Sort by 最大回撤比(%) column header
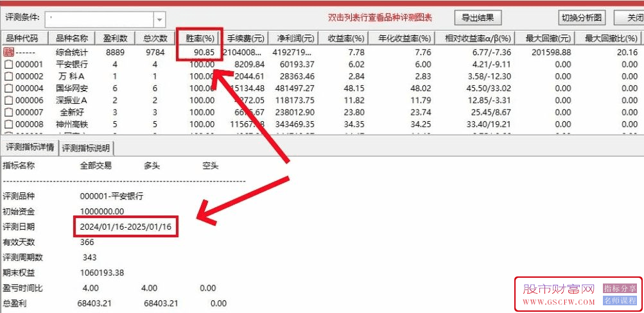This screenshot has height=313, width=644. coord(609,38)
